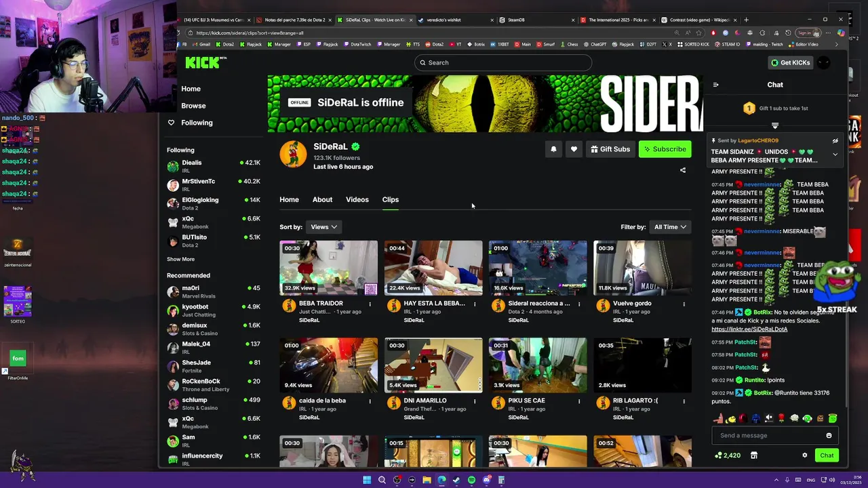Select the Clips tab
Viewport: 868px width, 488px height.
[x=391, y=199]
